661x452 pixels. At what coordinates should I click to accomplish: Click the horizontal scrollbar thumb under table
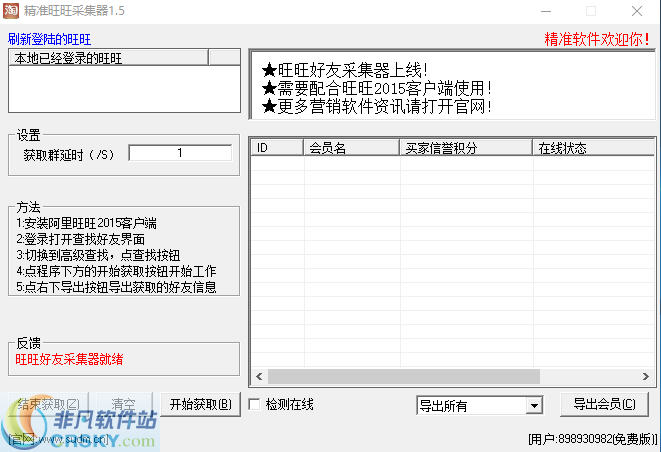click(404, 376)
